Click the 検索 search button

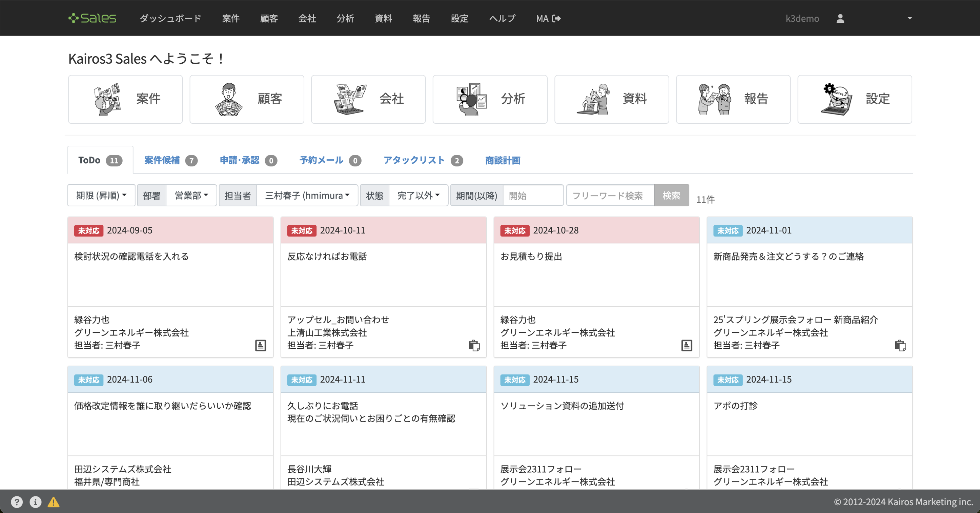point(671,196)
